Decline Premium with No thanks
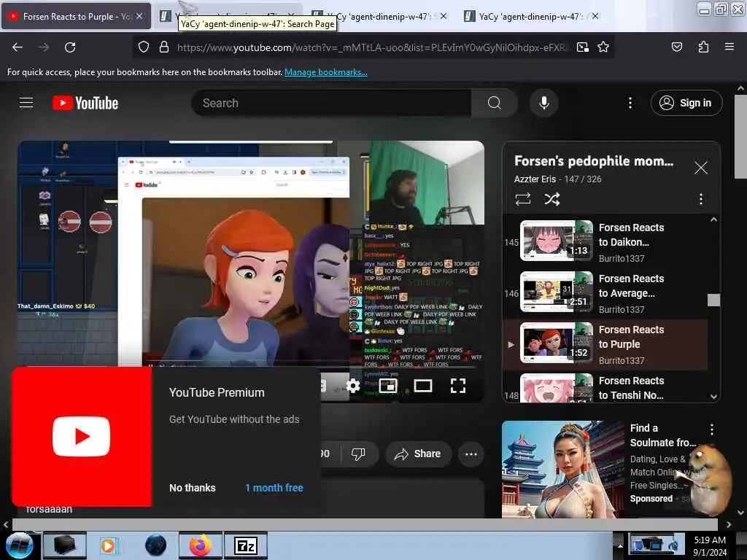The image size is (747, 560). (x=193, y=488)
